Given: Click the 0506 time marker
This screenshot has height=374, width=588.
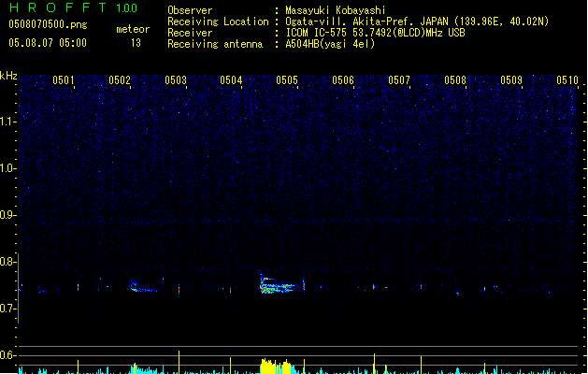Looking at the screenshot, I should pyautogui.click(x=343, y=80).
